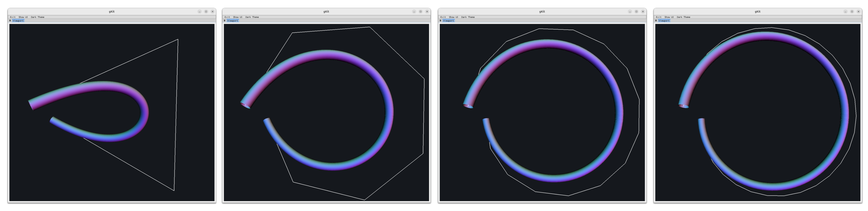Open tab list dropdown in third gKit window

(x=441, y=21)
